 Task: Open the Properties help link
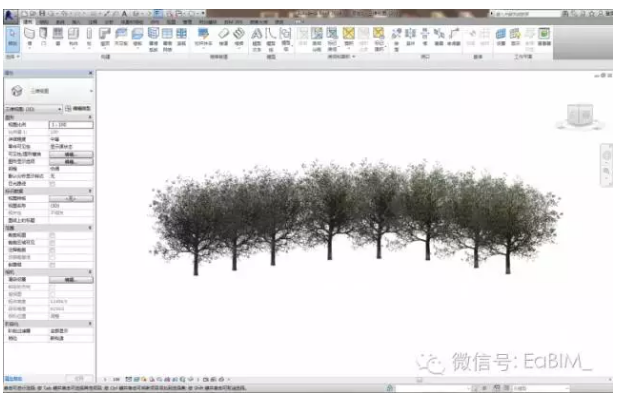(13, 379)
